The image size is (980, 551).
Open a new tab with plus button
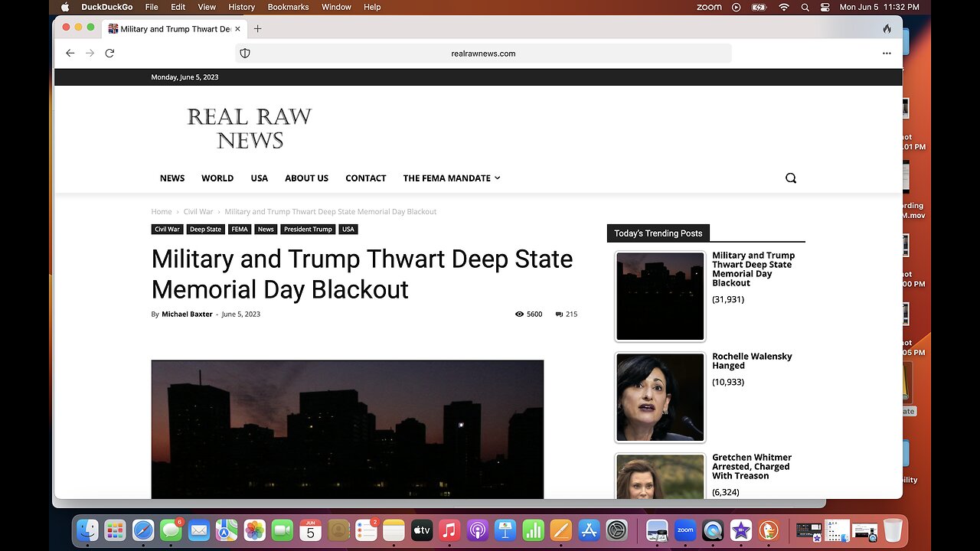point(257,28)
